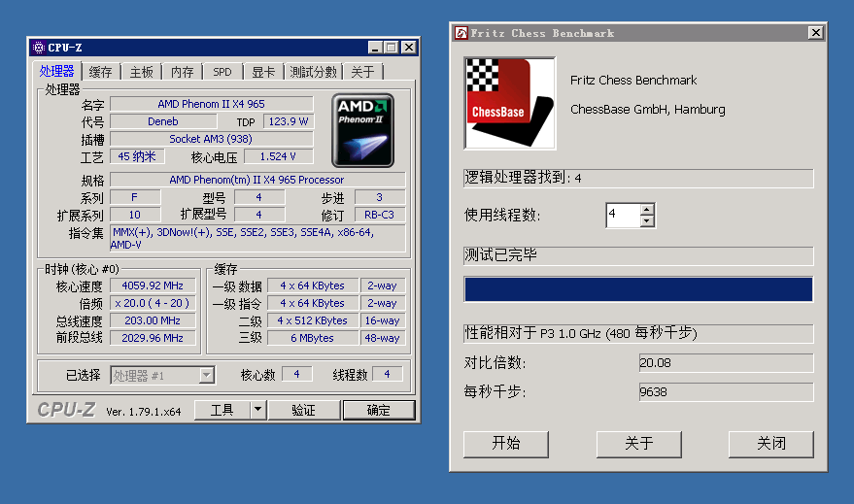Expand the 工具 button dropdown arrow
This screenshot has width=854, height=504.
point(258,410)
